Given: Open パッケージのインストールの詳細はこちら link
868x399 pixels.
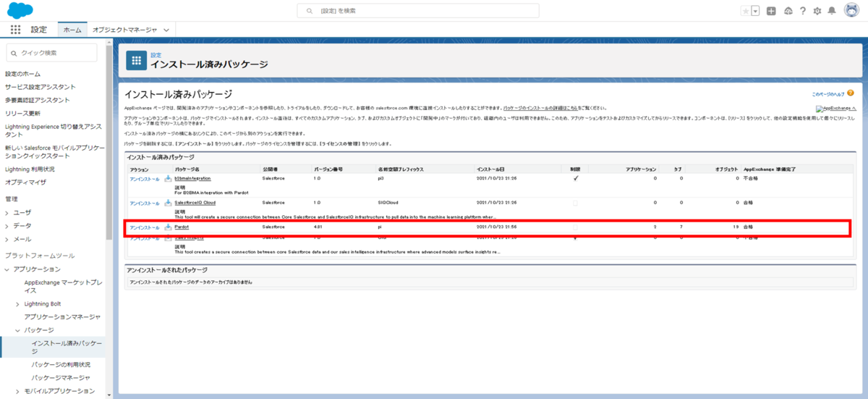Looking at the screenshot, I should point(540,107).
